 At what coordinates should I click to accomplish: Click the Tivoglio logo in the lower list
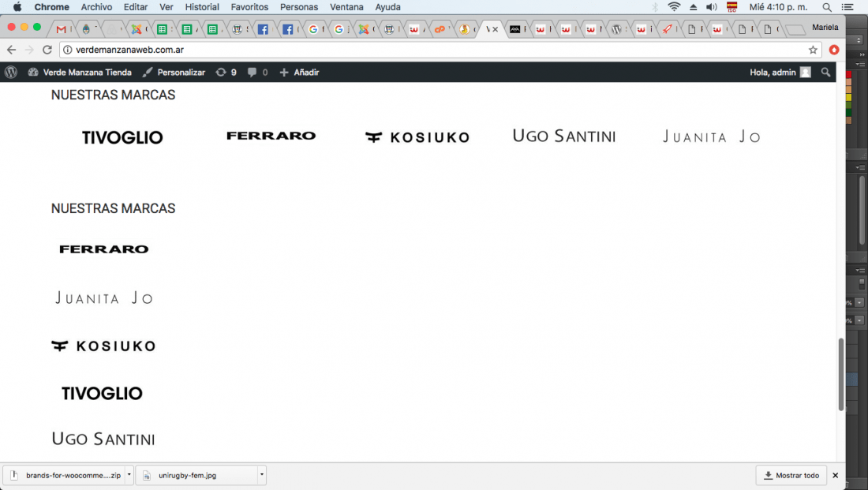tap(102, 394)
